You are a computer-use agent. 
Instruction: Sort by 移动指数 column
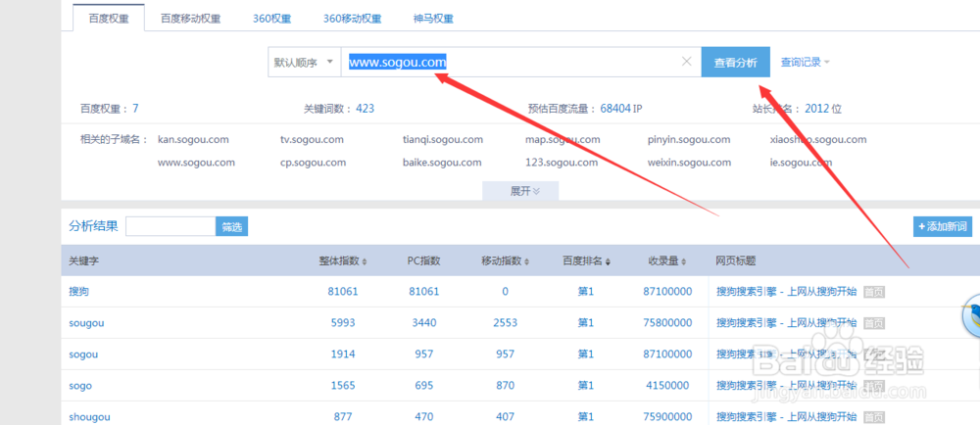[x=505, y=260]
